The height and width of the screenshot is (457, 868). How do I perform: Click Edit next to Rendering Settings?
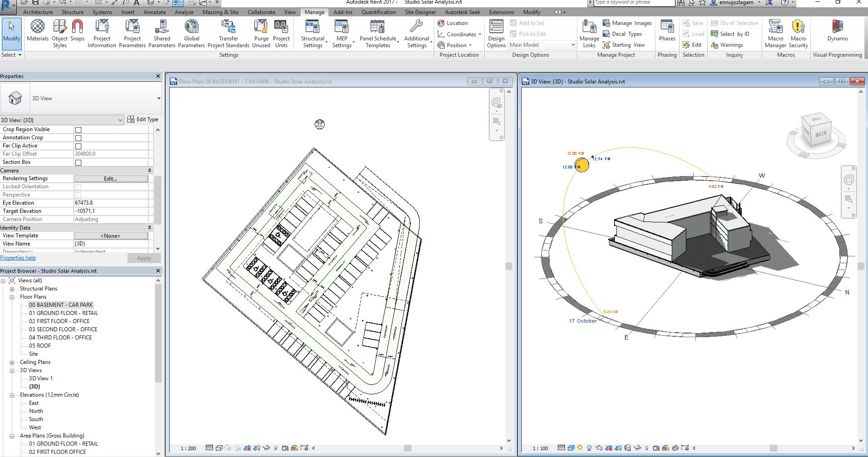click(110, 178)
